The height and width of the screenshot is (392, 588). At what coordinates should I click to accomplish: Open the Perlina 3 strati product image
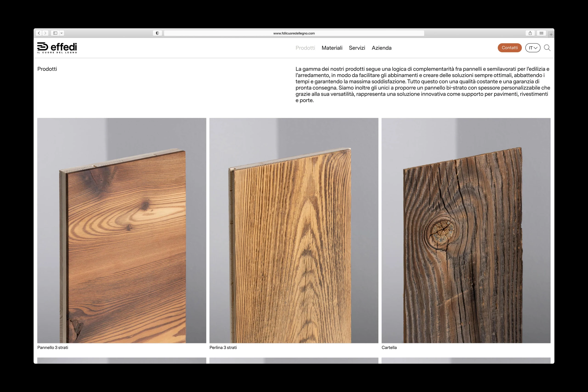(x=294, y=231)
